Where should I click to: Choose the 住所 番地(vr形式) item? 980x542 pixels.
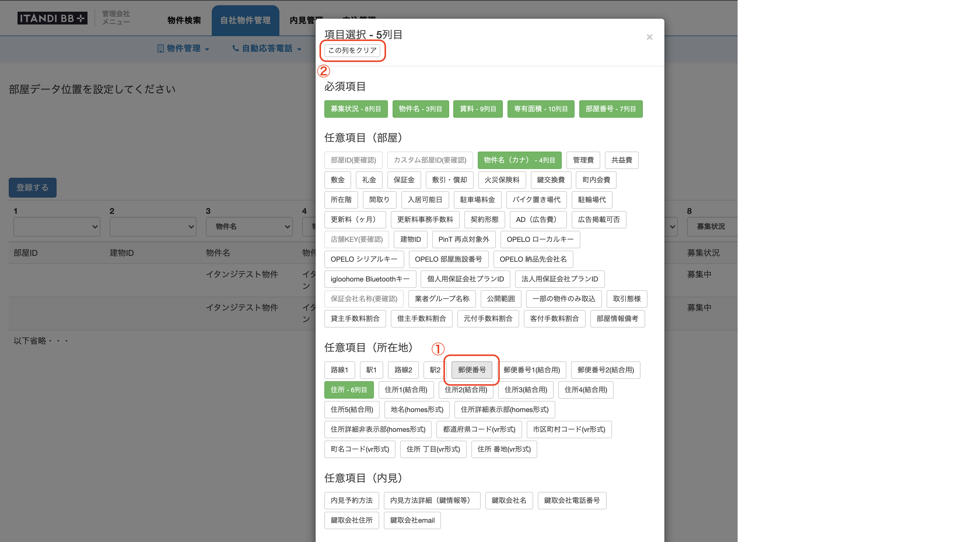(504, 449)
